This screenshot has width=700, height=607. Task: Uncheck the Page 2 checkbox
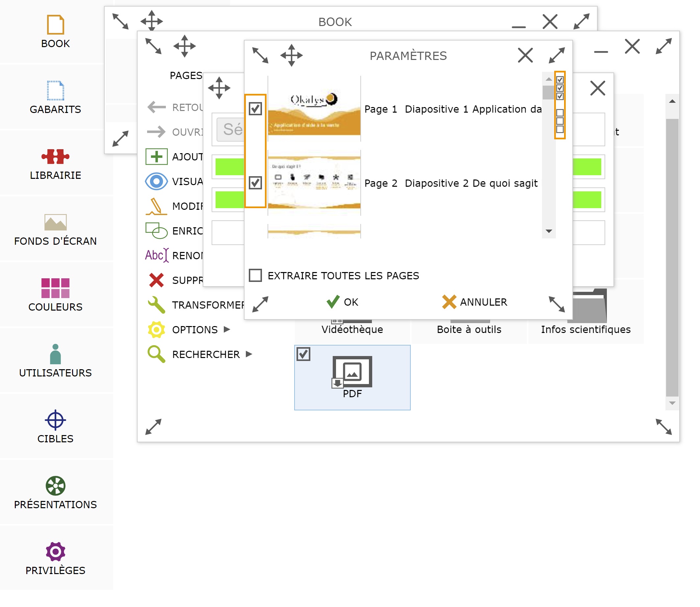tap(256, 183)
